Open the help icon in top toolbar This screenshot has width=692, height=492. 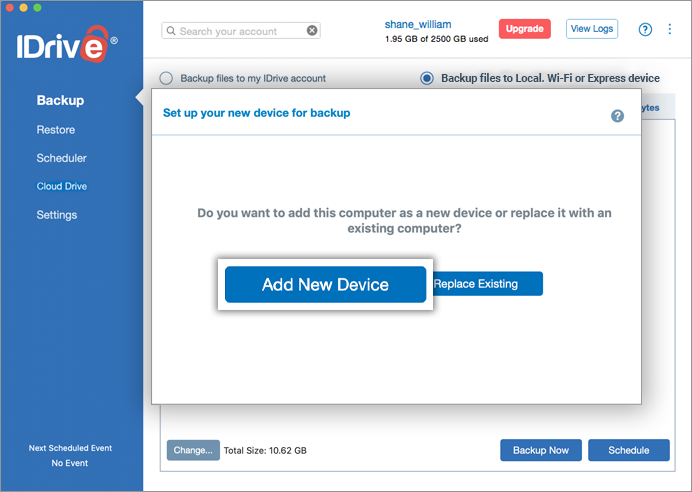coord(645,30)
